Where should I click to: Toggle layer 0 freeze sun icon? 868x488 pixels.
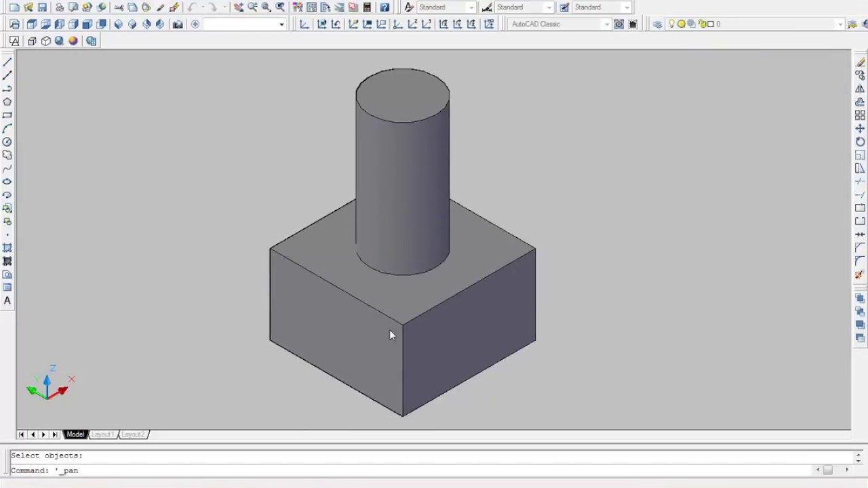click(x=682, y=24)
